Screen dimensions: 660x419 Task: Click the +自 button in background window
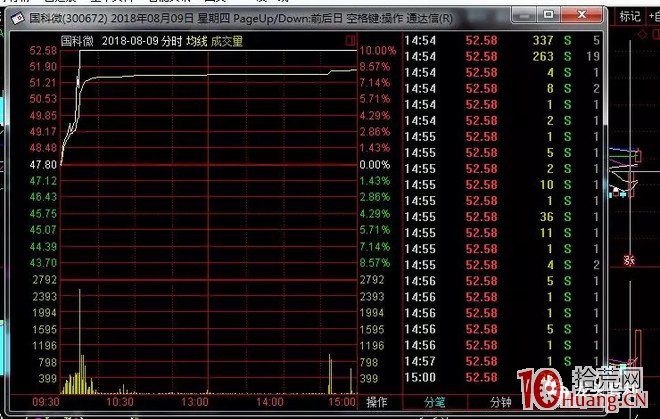click(654, 16)
